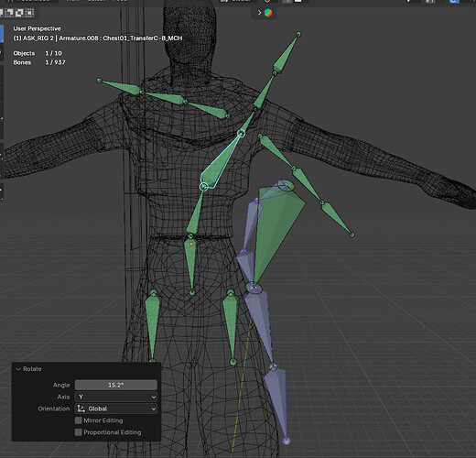
Task: Click the purple foot bone tip sphere
Action: (287, 441)
